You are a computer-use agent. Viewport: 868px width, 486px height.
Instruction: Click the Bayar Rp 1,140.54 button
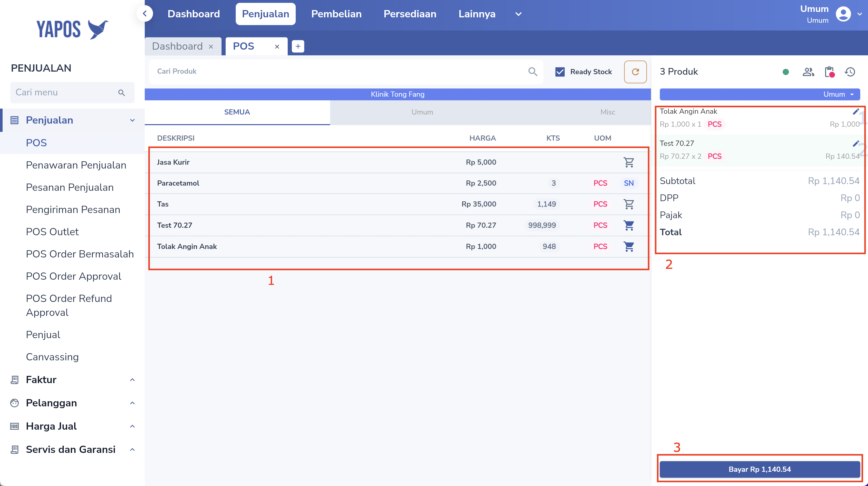pos(760,469)
